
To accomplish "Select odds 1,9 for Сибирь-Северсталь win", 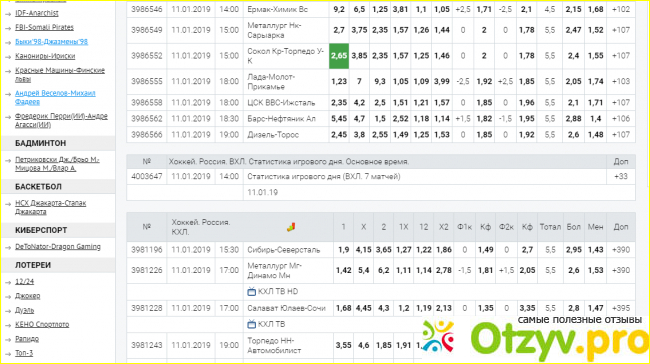I will coord(343,250).
